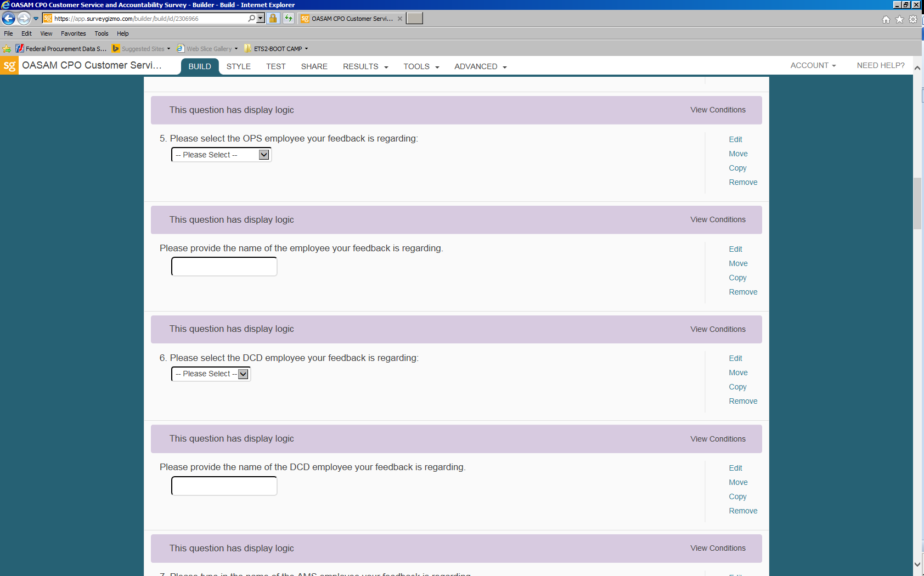Open the Web Slice Gallery favorite
Screen dimensions: 924x576
[207, 49]
